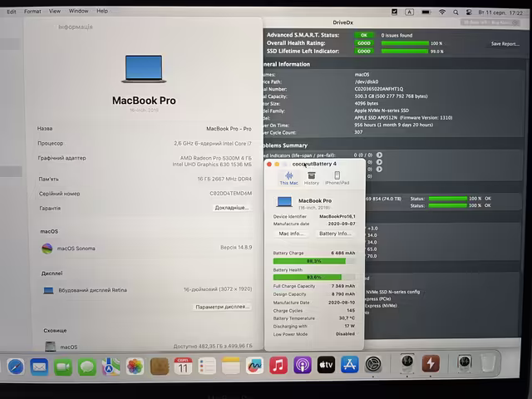The height and width of the screenshot is (399, 532).
Task: Switch to iPhone/iPad tab in coconutBattery
Action: click(x=337, y=178)
